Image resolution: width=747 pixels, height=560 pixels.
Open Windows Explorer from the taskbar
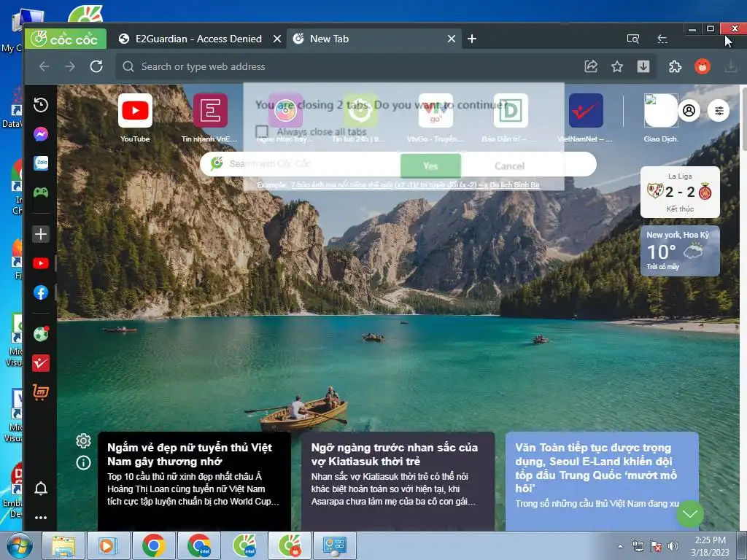[64, 545]
